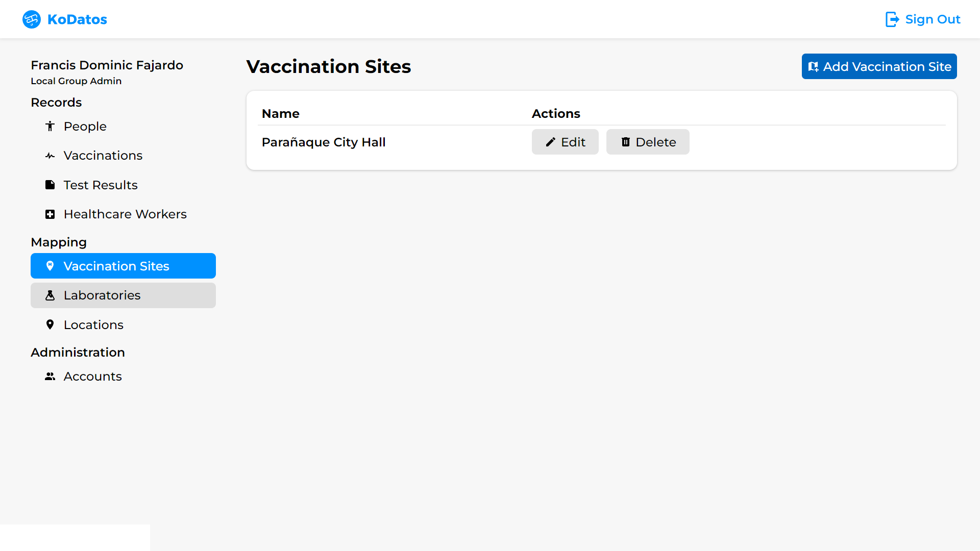
Task: Edit the Parañaque City Hall entry
Action: point(565,142)
